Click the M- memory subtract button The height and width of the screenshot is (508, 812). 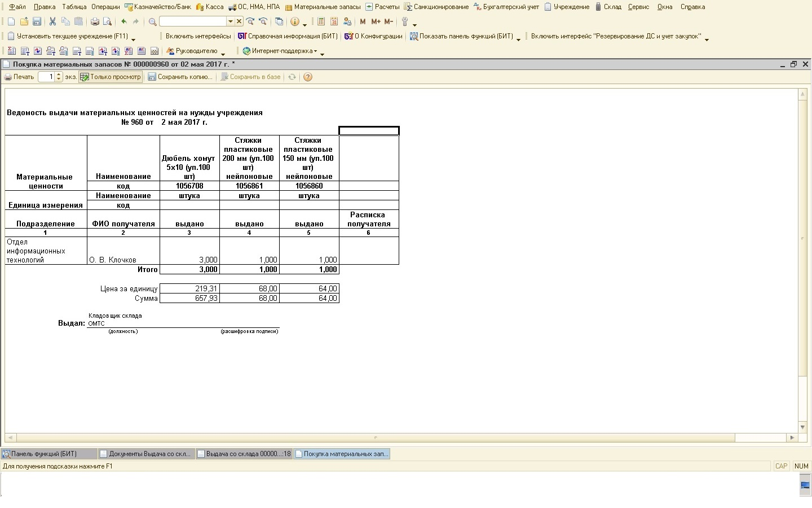[389, 21]
